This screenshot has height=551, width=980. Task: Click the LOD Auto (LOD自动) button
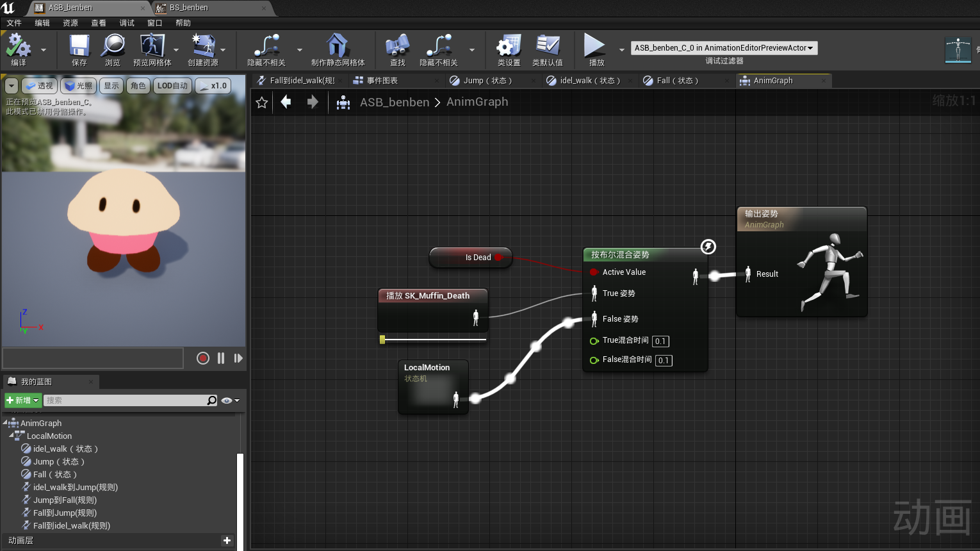coord(172,86)
